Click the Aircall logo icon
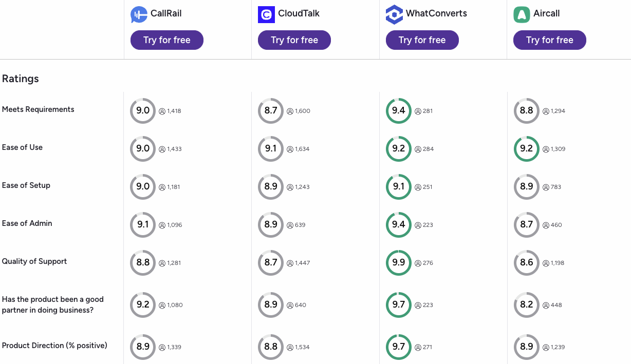Image resolution: width=631 pixels, height=364 pixels. [522, 14]
